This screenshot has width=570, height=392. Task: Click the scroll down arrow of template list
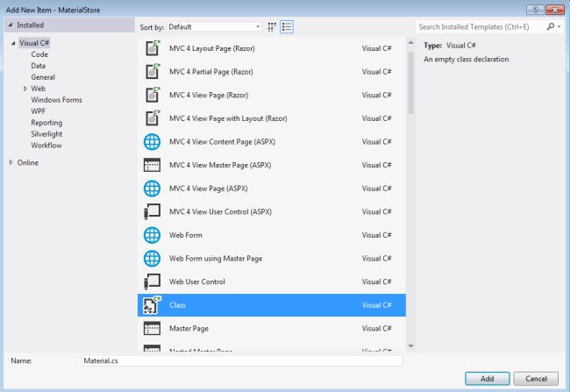click(410, 346)
